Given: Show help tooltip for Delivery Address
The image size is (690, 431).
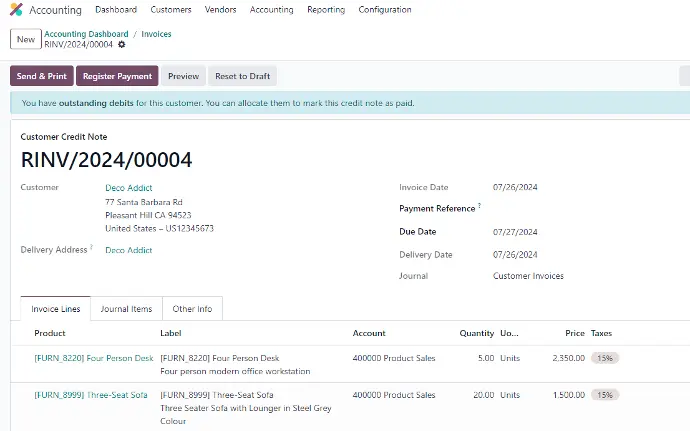Looking at the screenshot, I should pyautogui.click(x=92, y=247).
